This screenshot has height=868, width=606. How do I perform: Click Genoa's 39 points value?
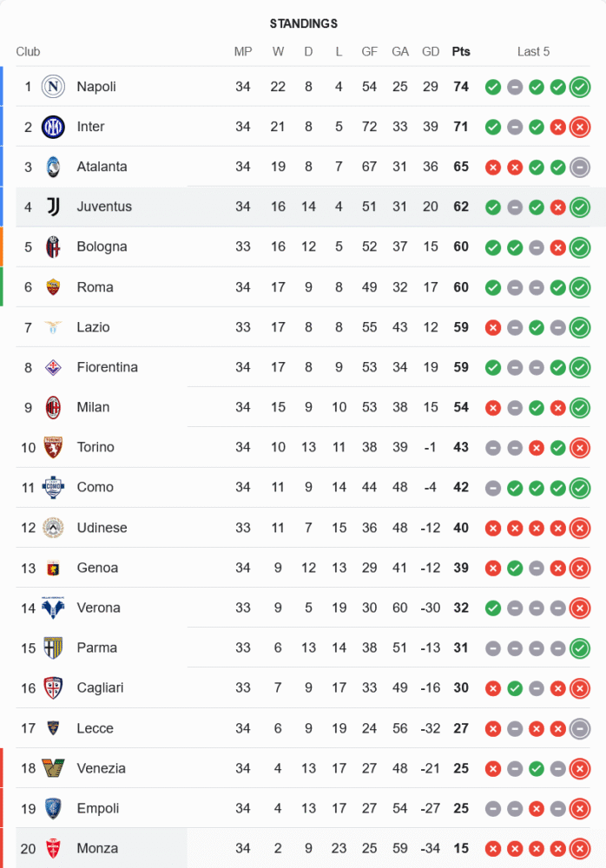[x=461, y=568]
